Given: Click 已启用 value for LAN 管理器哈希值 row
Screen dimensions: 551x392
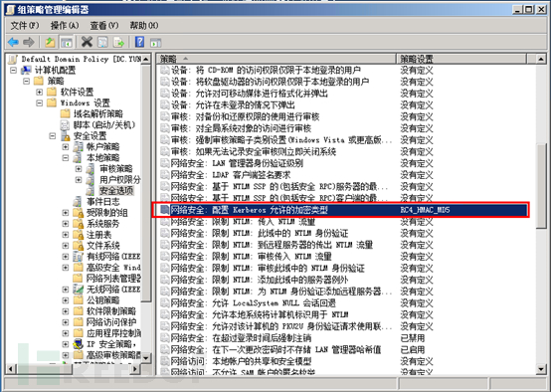Looking at the screenshot, I should [412, 349].
